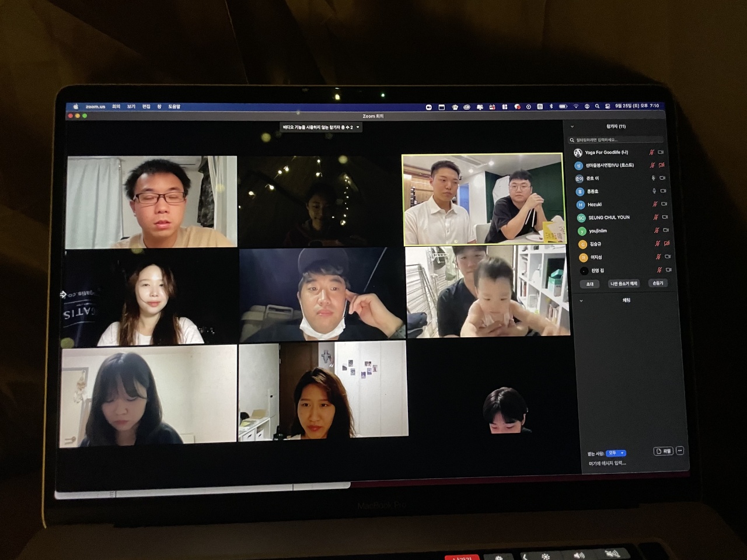Click the 파일 file button in chat
The image size is (747, 560).
pyautogui.click(x=664, y=451)
